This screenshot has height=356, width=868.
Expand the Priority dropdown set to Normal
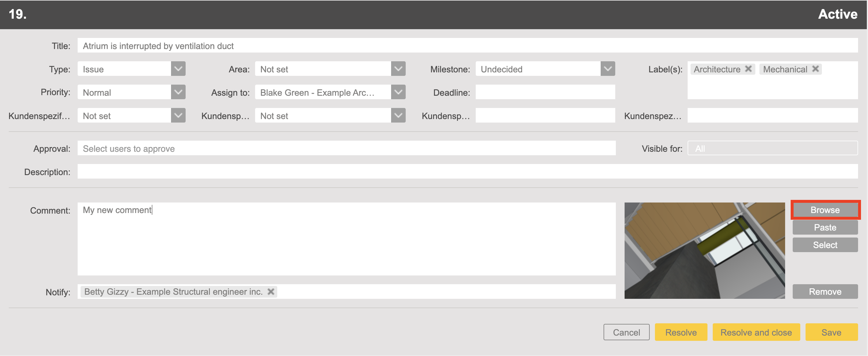click(x=178, y=92)
